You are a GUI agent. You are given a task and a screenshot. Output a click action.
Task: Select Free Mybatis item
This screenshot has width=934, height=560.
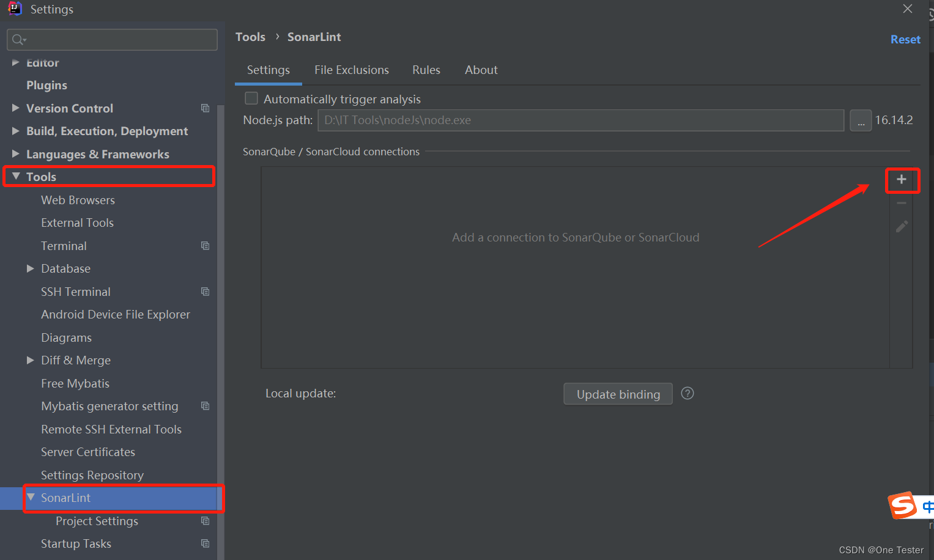75,383
